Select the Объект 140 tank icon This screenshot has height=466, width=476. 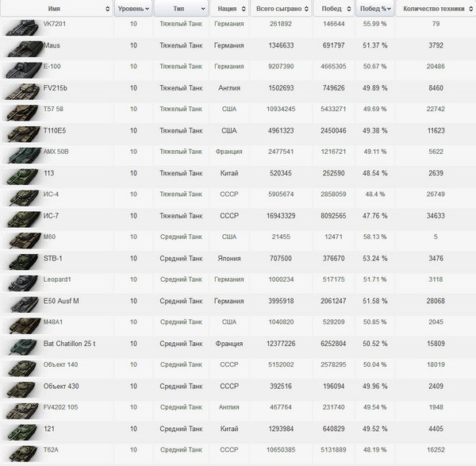click(x=20, y=368)
